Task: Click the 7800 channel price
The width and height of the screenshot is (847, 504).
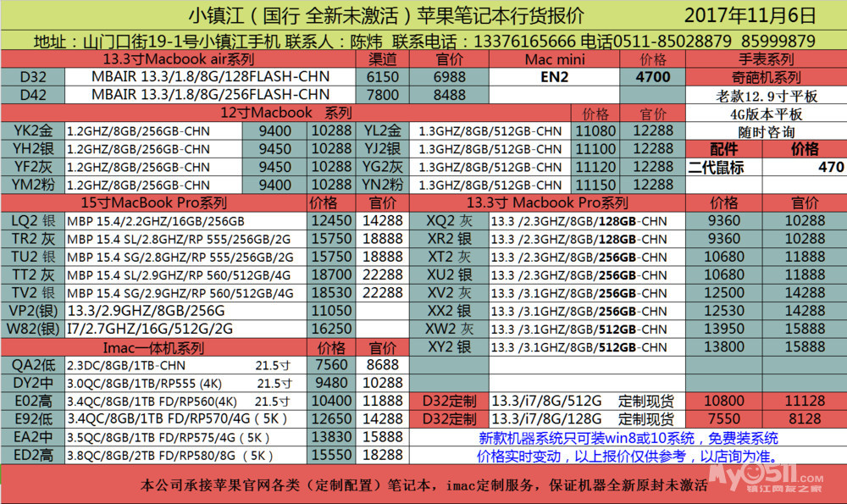Action: (x=383, y=95)
